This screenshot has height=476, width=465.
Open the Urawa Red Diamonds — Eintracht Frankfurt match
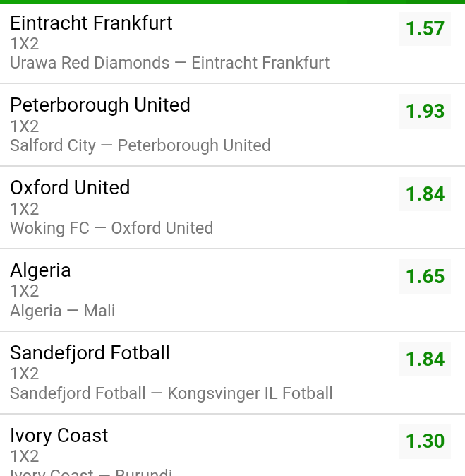pyautogui.click(x=169, y=63)
